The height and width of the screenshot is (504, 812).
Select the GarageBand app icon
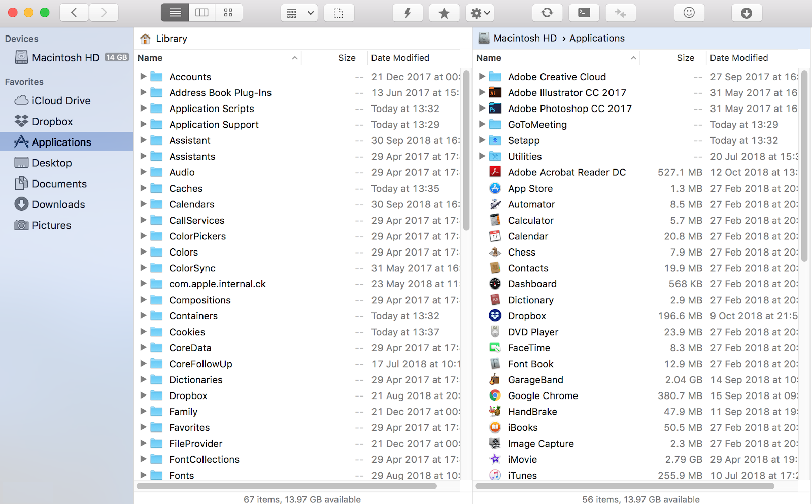tap(495, 379)
